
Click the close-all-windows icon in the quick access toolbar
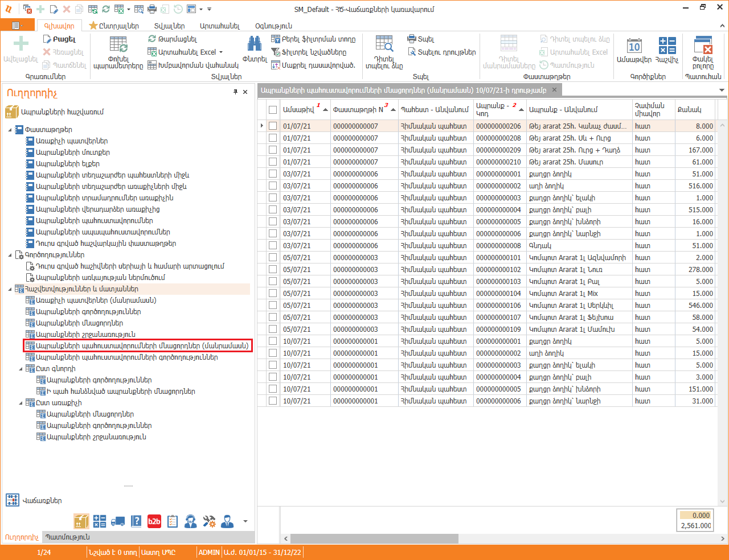pos(27,9)
